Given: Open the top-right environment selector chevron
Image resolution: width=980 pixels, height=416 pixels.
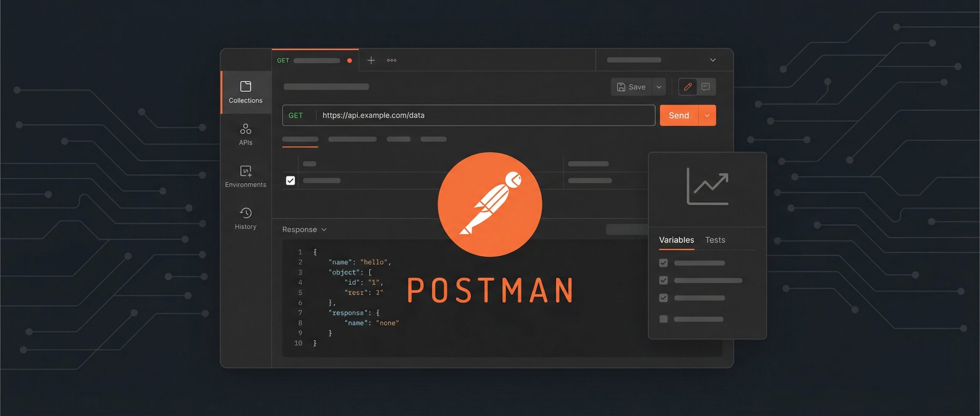Looking at the screenshot, I should (713, 60).
